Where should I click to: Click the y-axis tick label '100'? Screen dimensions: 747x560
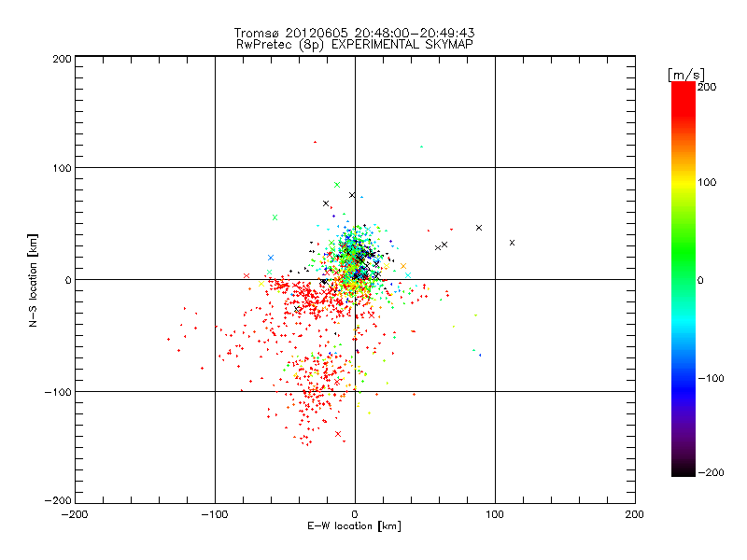(63, 169)
